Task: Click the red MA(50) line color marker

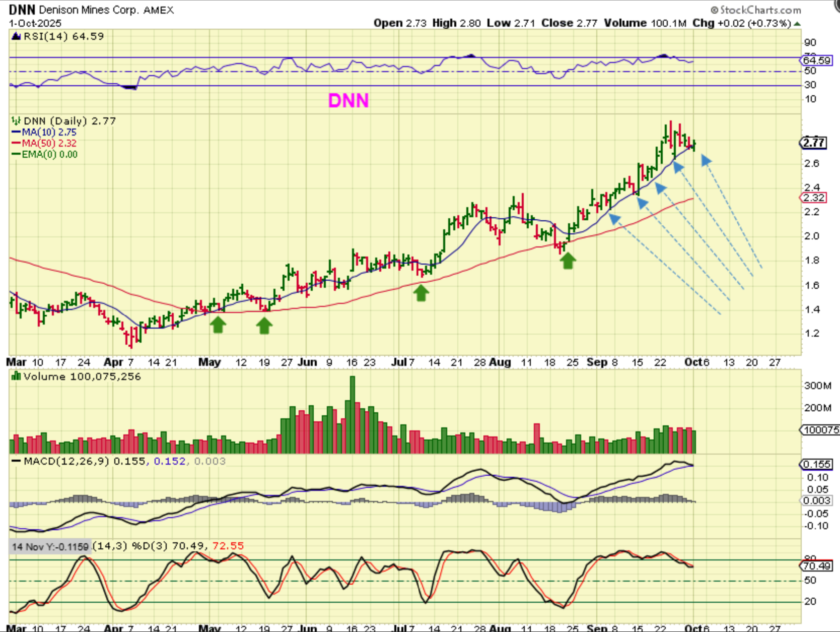Action: pyautogui.click(x=16, y=143)
